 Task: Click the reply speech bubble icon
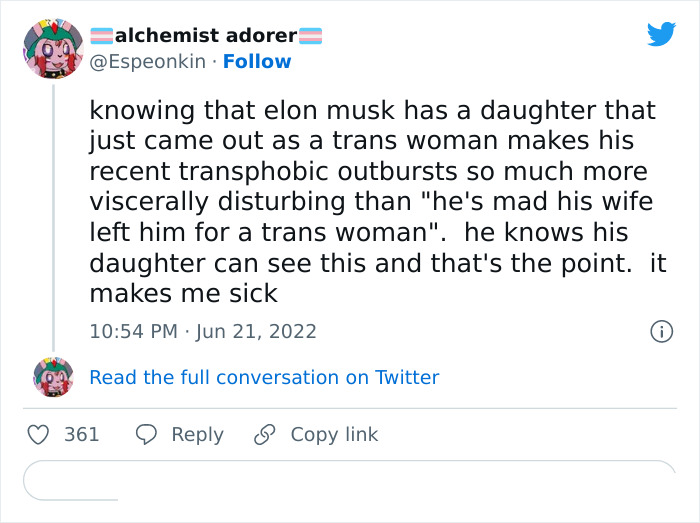[x=146, y=434]
